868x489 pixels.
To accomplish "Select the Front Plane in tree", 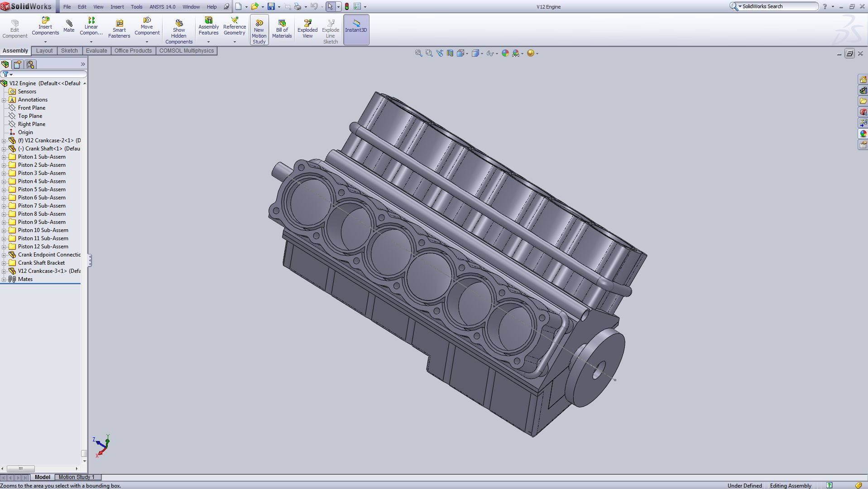I will [x=27, y=108].
